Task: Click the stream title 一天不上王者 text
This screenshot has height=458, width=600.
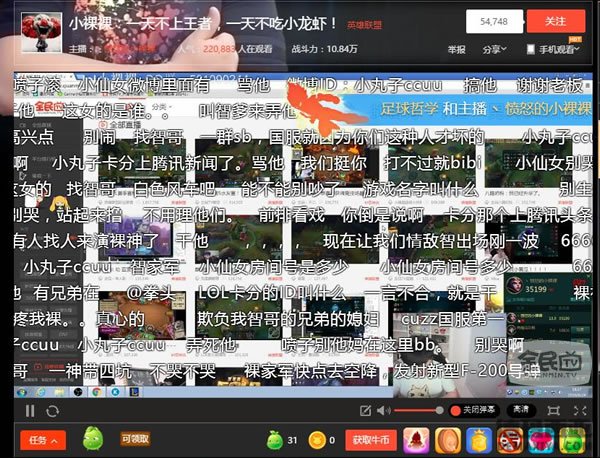Action: [169, 24]
